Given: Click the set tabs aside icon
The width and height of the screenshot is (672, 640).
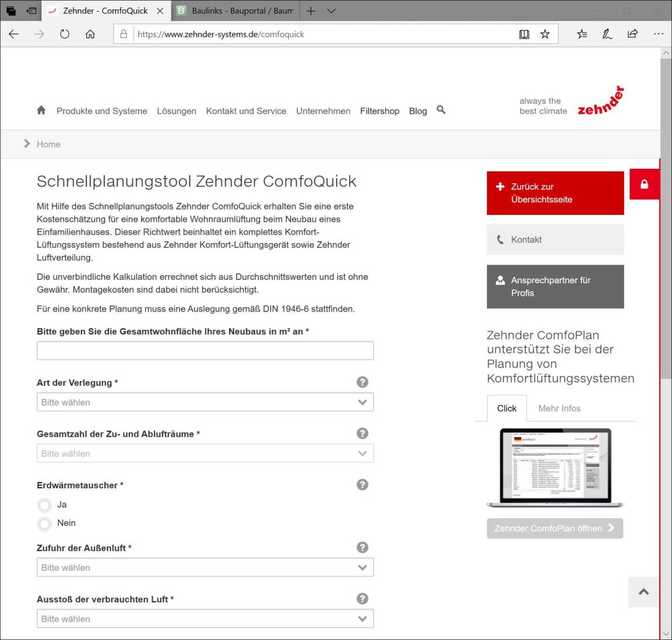Looking at the screenshot, I should (31, 11).
